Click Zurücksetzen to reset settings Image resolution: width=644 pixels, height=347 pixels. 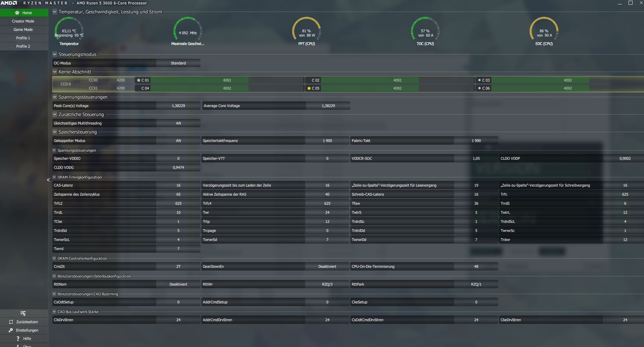tap(24, 322)
